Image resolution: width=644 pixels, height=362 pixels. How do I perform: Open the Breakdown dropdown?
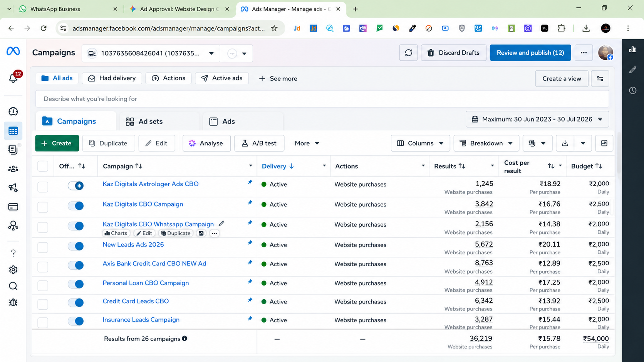click(x=486, y=143)
